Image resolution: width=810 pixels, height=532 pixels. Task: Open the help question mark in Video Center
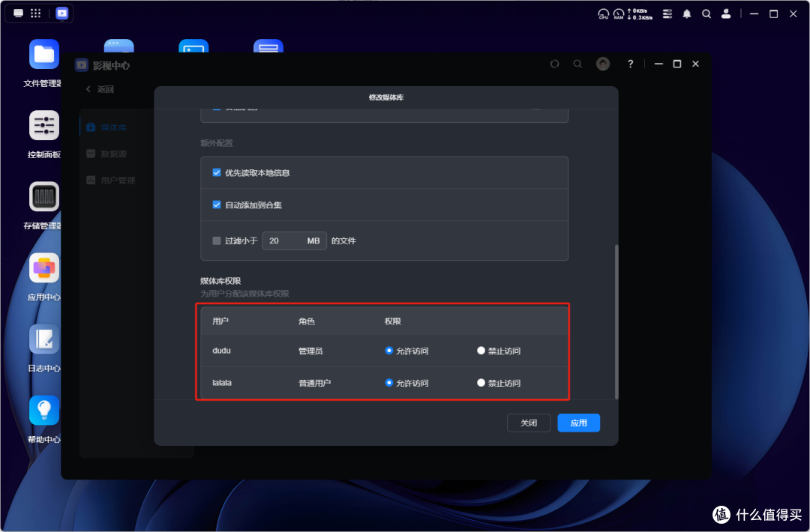tap(630, 64)
